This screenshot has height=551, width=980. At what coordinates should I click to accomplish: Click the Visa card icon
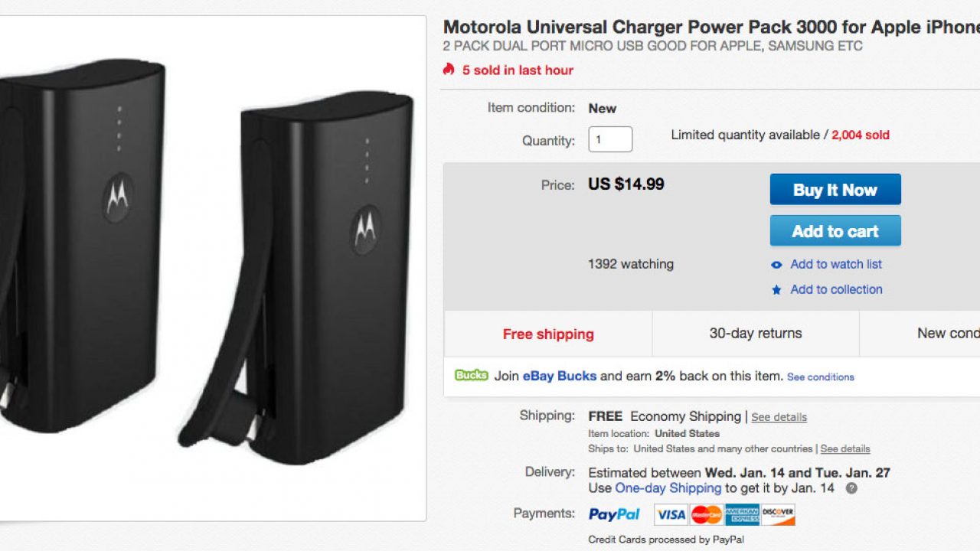coord(671,514)
